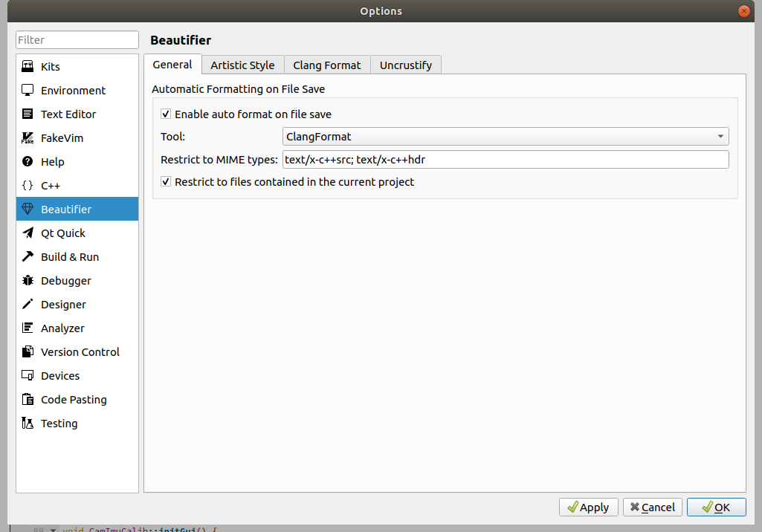Open the C++ settings icon
The height and width of the screenshot is (532, 762).
[27, 185]
